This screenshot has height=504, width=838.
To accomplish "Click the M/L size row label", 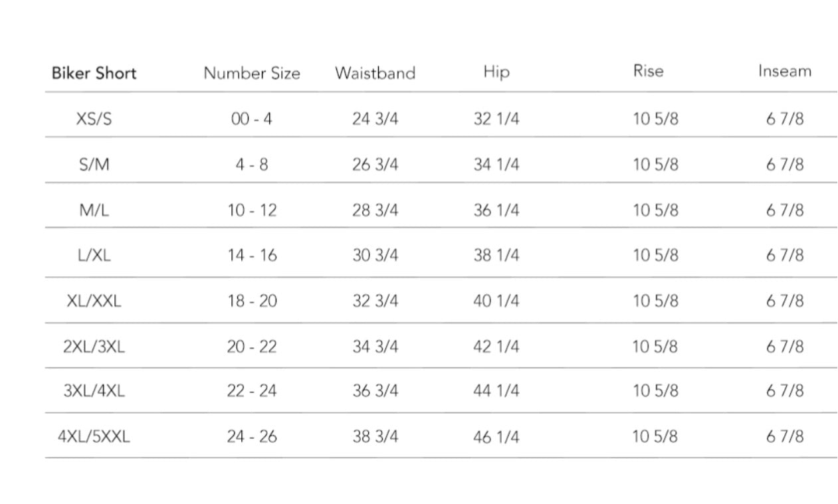I will [x=94, y=210].
